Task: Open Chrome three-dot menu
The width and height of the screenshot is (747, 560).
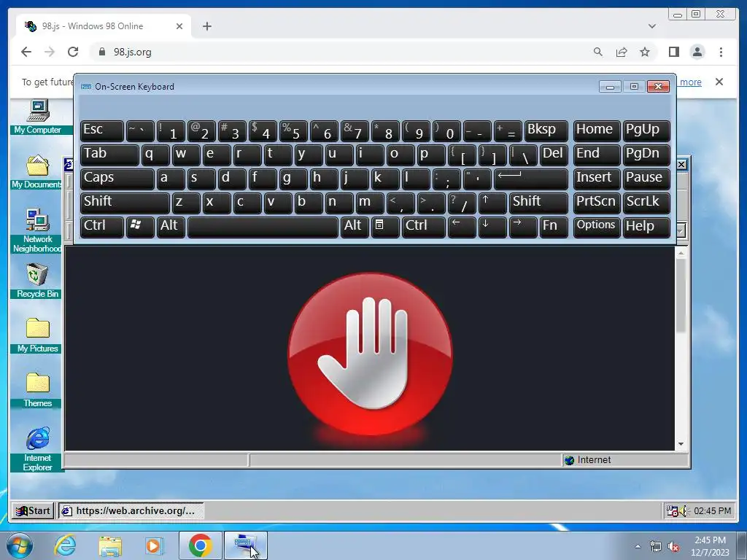Action: coord(721,52)
